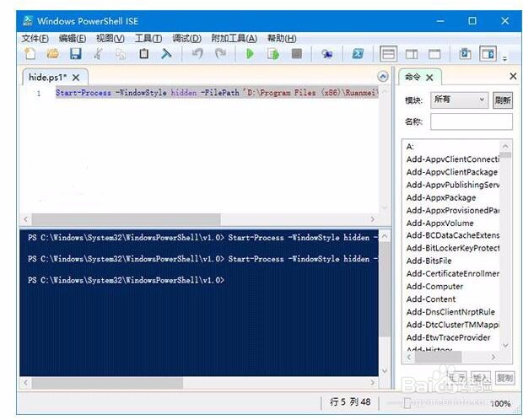Open the 调试(D) menu
Screen dimensions: 523x420
click(186, 39)
